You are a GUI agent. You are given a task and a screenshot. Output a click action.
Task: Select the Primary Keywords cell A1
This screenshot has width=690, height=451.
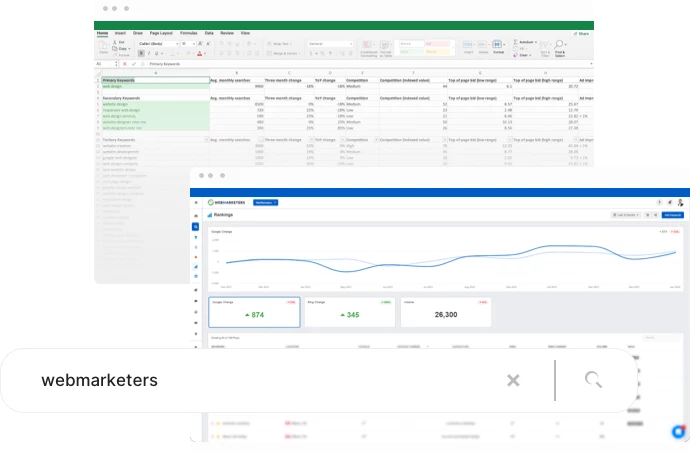coord(155,80)
